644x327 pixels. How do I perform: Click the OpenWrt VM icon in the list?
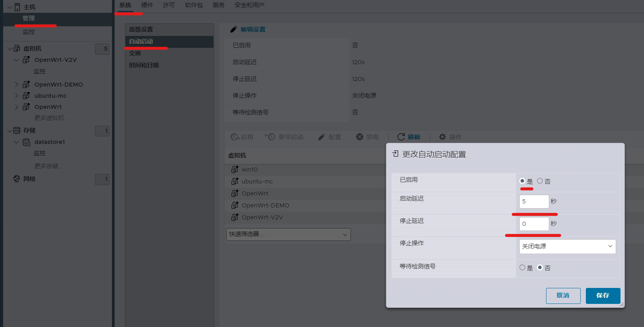(x=235, y=193)
